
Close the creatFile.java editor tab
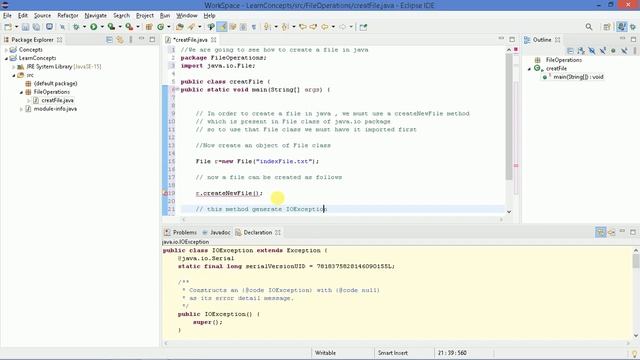coord(213,40)
